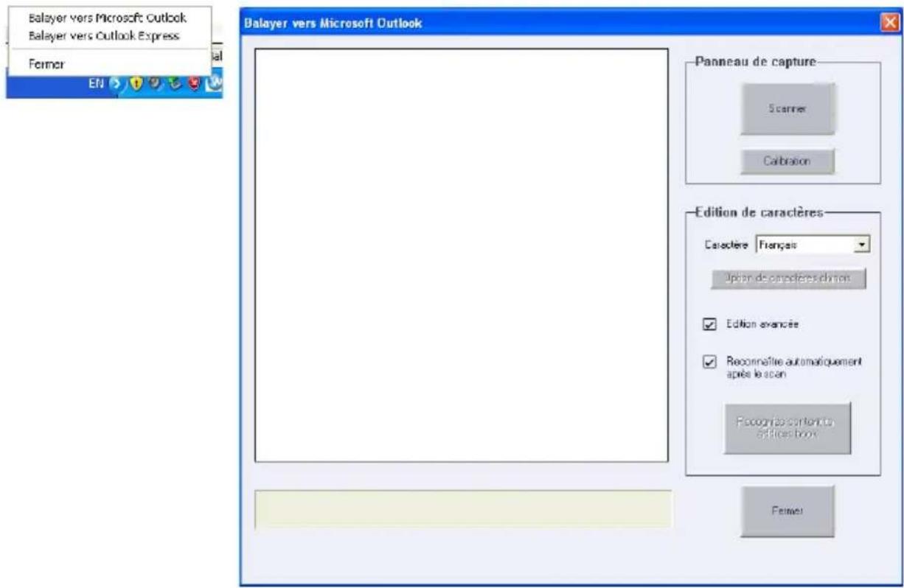Image resolution: width=904 pixels, height=588 pixels.
Task: Click the Calibration button
Action: [x=787, y=161]
